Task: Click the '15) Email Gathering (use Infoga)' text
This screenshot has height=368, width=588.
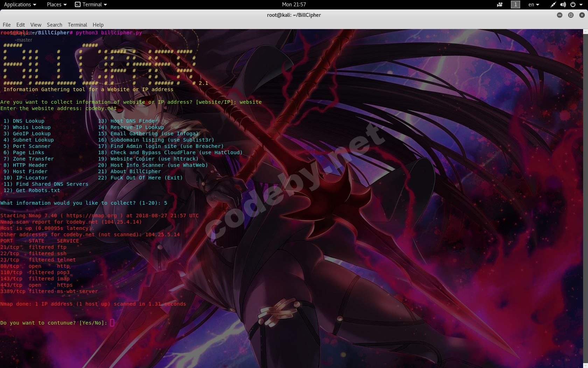Action: [148, 134]
